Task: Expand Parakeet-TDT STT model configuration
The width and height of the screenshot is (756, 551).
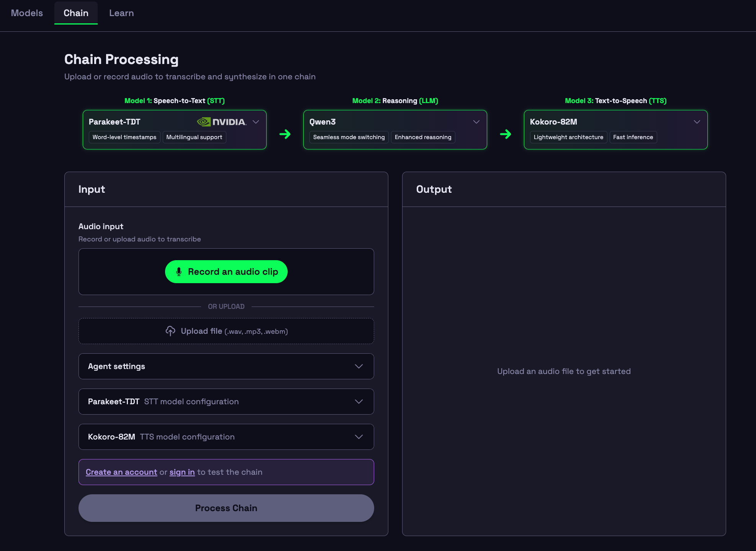Action: 226,402
